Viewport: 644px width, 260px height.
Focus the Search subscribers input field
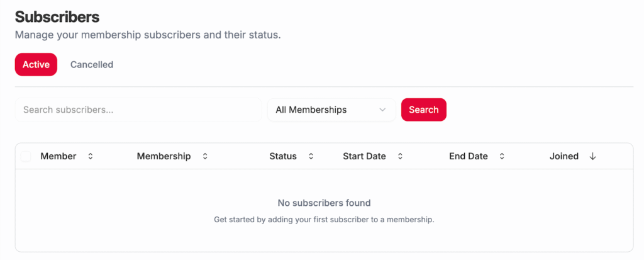(138, 110)
